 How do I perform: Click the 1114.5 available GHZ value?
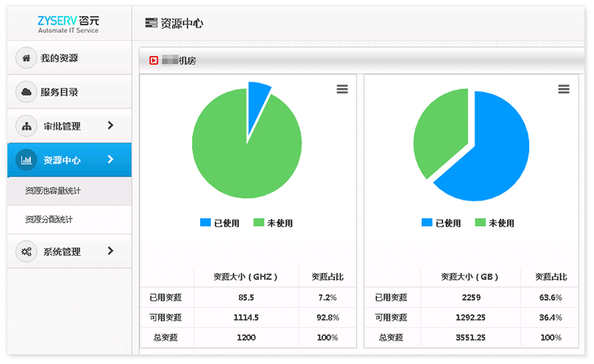(x=246, y=318)
